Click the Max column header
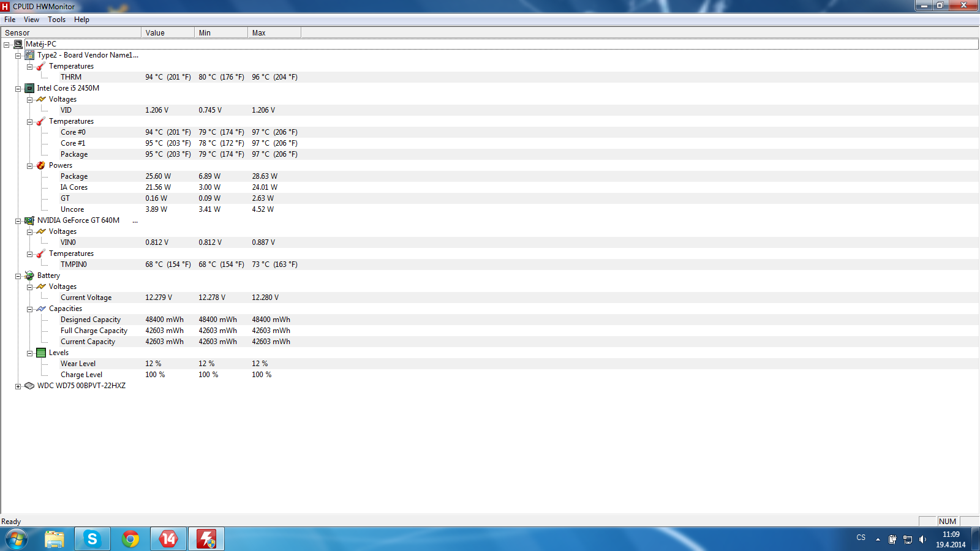The image size is (980, 551). 274,32
